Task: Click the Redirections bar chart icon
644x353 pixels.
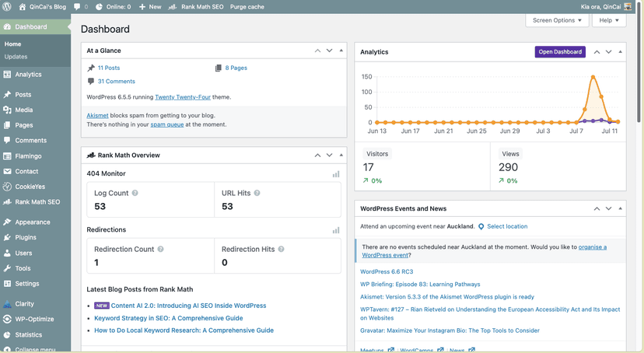Action: [x=336, y=230]
